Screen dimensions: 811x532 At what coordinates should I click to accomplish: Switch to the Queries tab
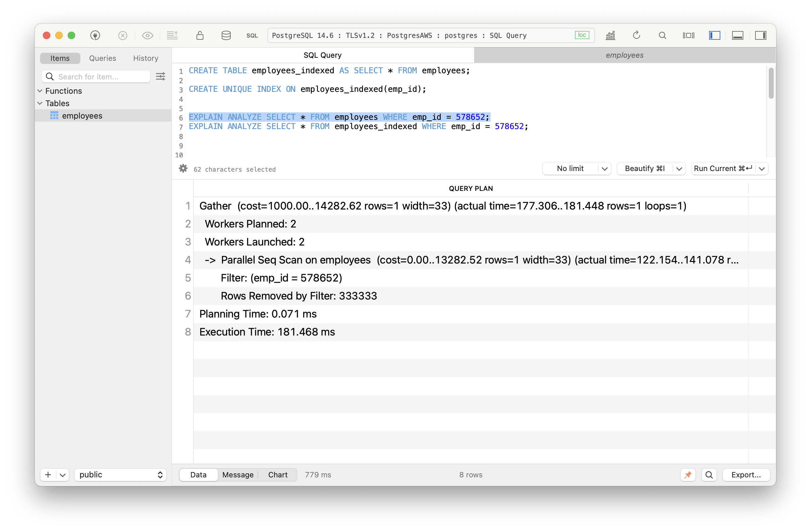tap(103, 58)
